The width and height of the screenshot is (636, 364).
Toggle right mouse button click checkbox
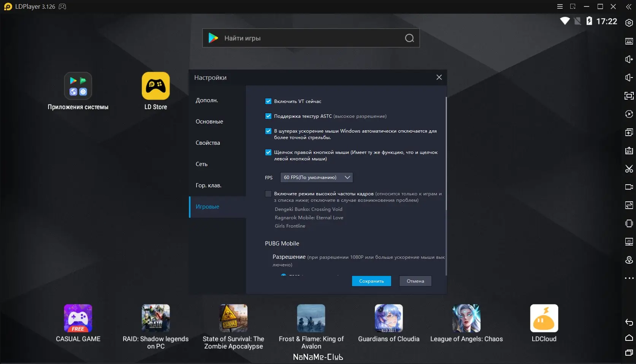coord(268,152)
